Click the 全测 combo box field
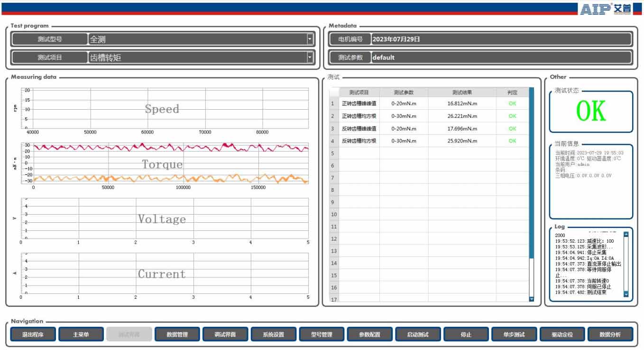 pyautogui.click(x=197, y=39)
